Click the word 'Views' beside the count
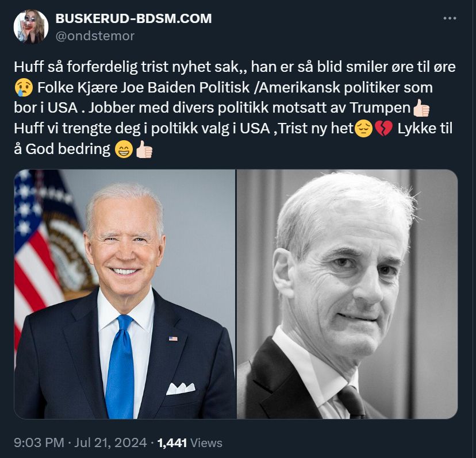 [206, 443]
